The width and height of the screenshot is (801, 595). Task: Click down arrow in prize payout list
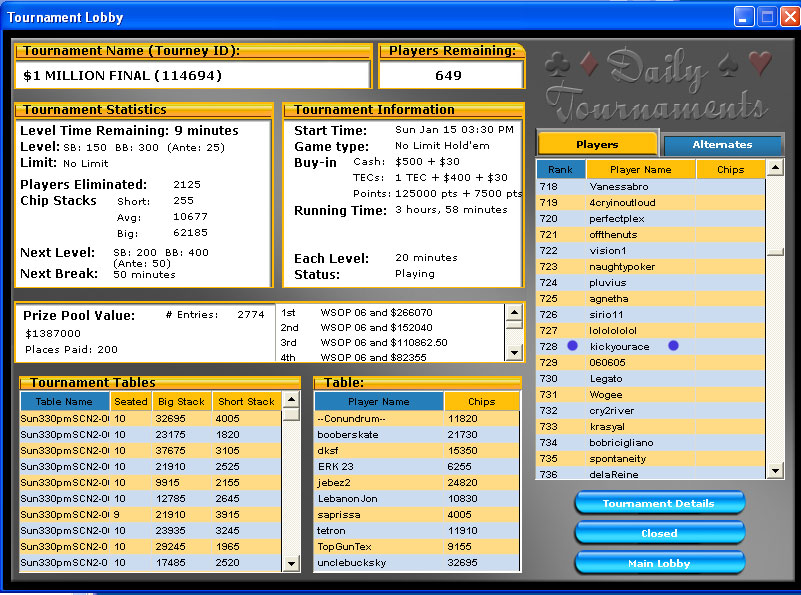514,353
